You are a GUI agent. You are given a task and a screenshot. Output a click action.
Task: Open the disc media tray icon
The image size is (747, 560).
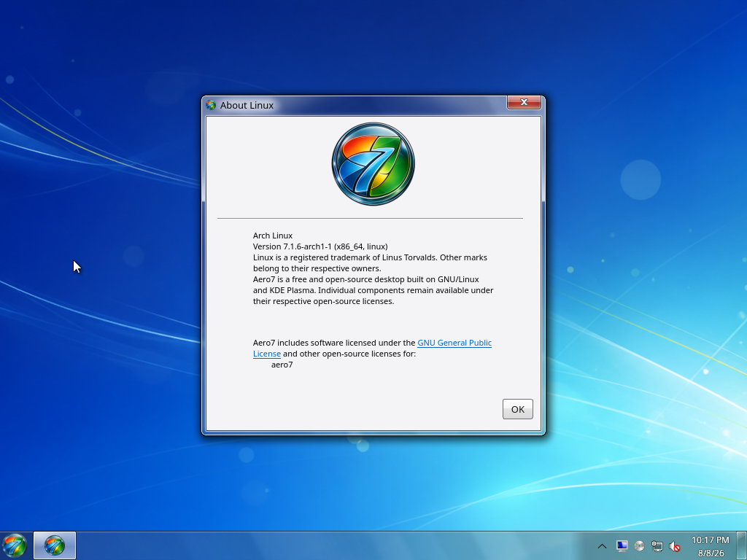[639, 546]
